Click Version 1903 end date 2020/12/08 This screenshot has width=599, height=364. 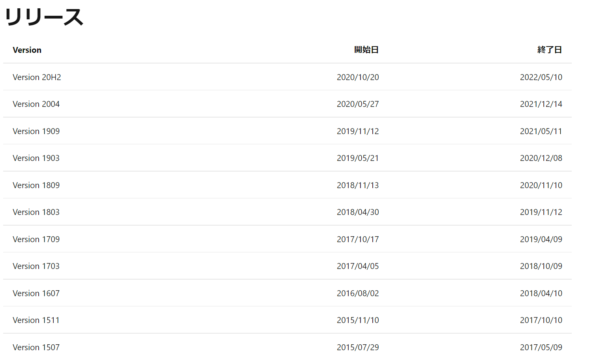(x=541, y=158)
